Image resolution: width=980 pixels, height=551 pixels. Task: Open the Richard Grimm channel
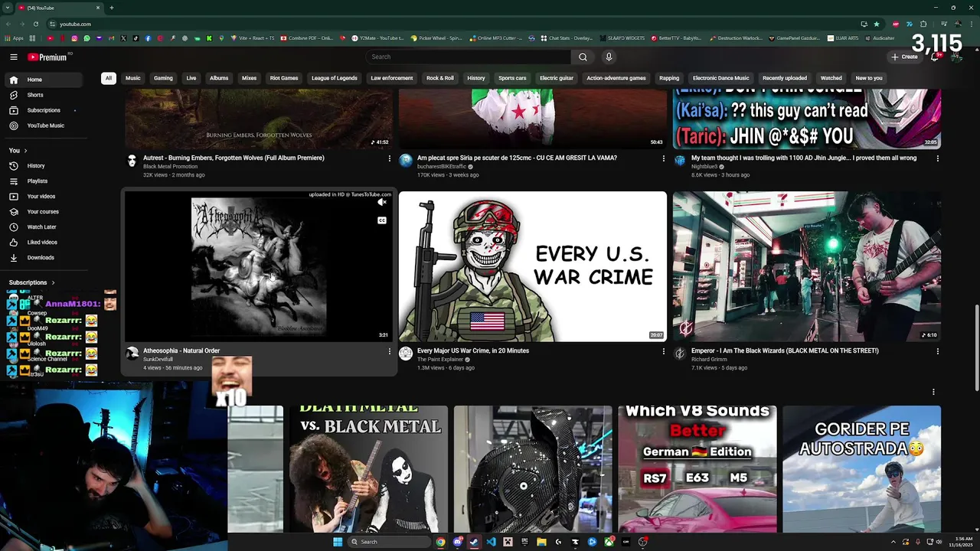(x=708, y=360)
